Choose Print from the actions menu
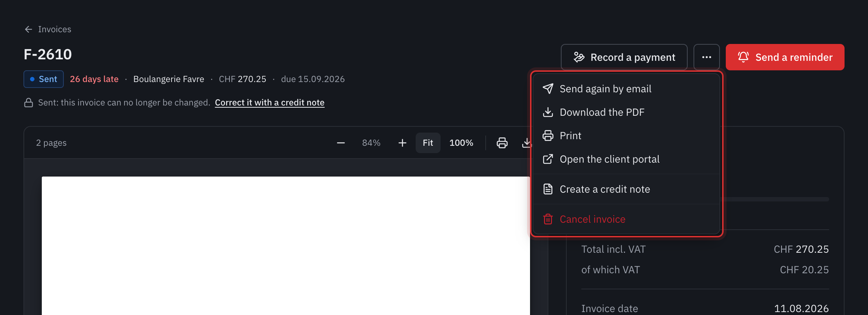This screenshot has height=315, width=868. click(x=626, y=136)
